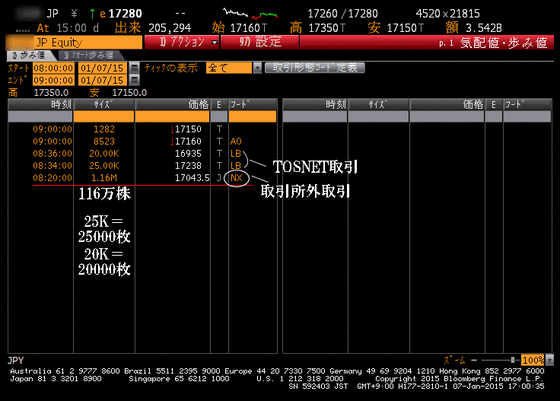Image resolution: width=560 pixels, height=401 pixels.
Task: Select the trade size 1.16M
Action: pyautogui.click(x=104, y=177)
